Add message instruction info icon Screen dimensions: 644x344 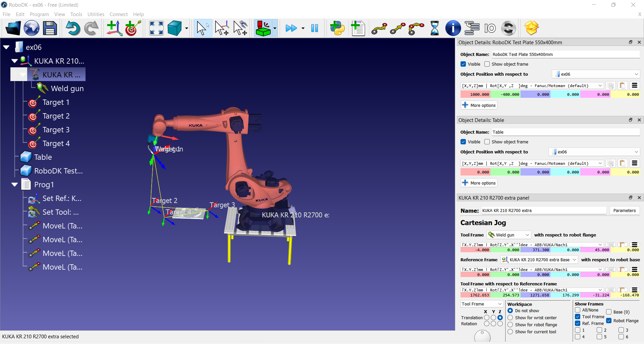tap(453, 28)
